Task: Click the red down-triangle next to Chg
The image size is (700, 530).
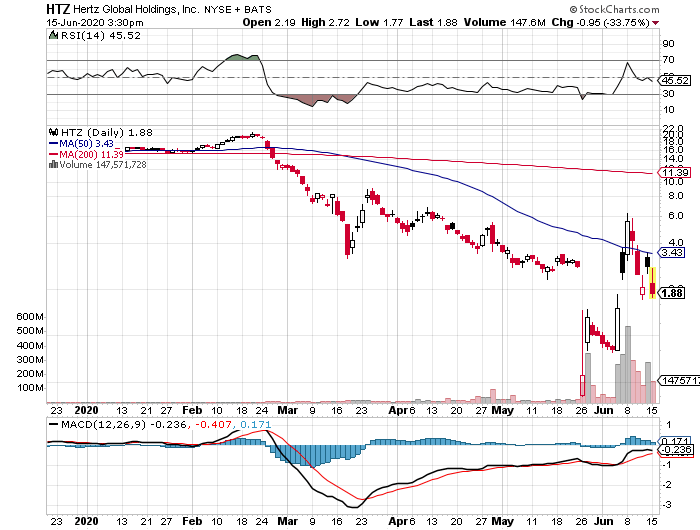Action: click(x=655, y=23)
